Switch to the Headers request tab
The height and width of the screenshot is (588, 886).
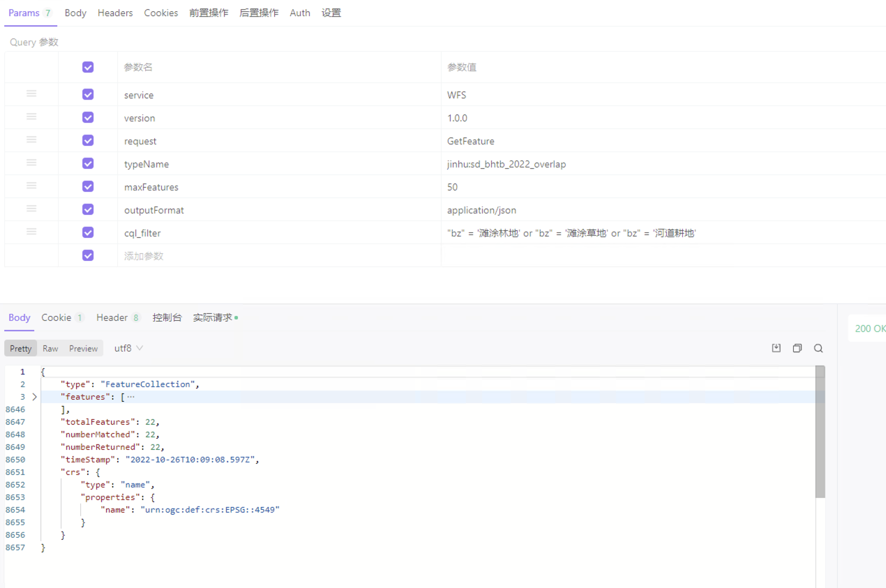coord(114,12)
